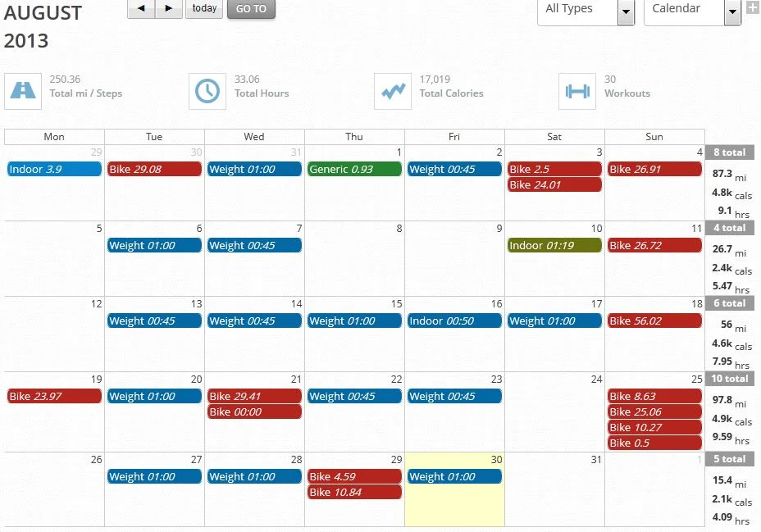The width and height of the screenshot is (761, 532).
Task: Open the Bike 10.27 workout
Action: pos(654,427)
